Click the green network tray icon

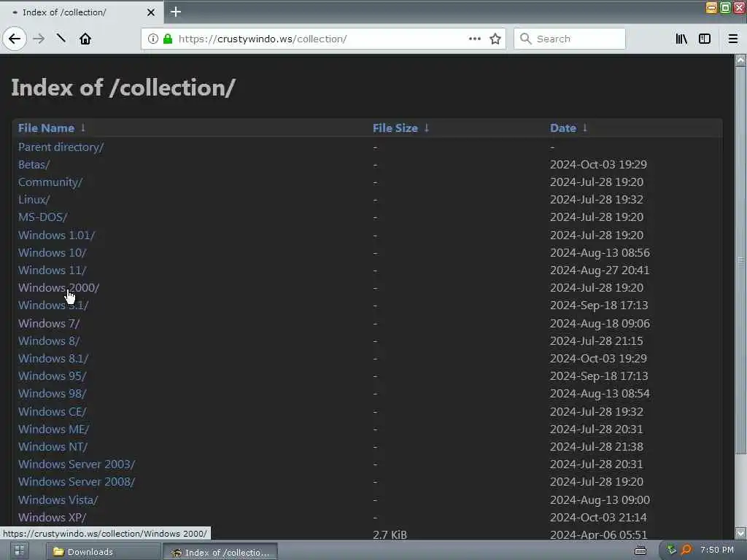[672, 551]
